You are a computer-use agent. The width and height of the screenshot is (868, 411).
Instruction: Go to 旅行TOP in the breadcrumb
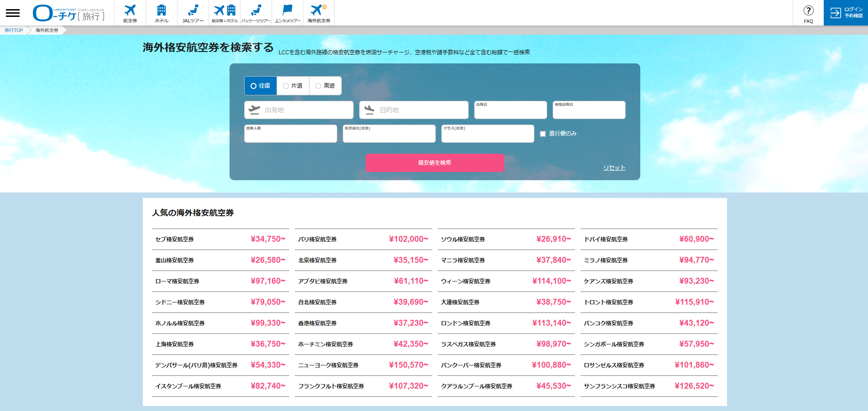click(x=14, y=30)
